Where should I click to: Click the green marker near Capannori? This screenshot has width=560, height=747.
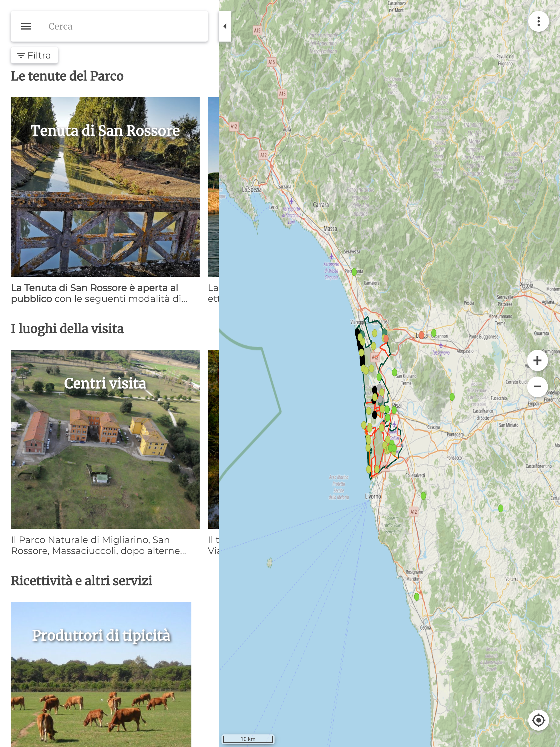pos(434,333)
